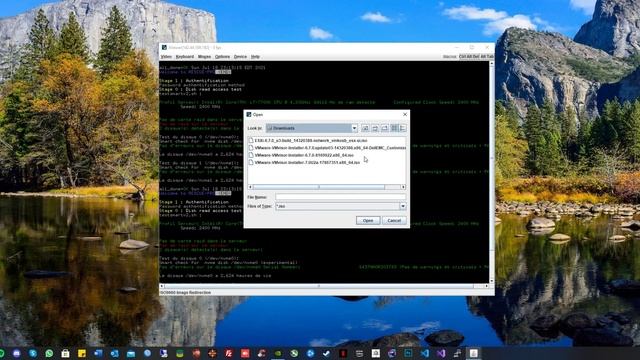Send the Ctrl Alt Del macro
Image resolution: width=640 pixels, height=360 pixels.
click(x=469, y=57)
